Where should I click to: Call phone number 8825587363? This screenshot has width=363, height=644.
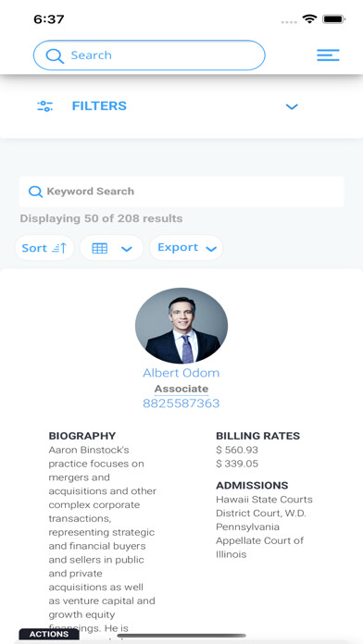pyautogui.click(x=181, y=403)
